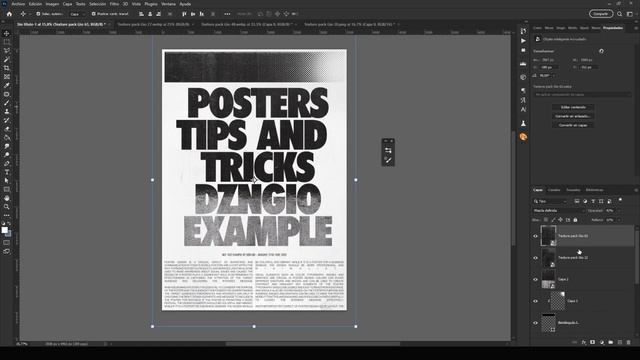Click the top Texture pack layer thumbnail

click(548, 236)
